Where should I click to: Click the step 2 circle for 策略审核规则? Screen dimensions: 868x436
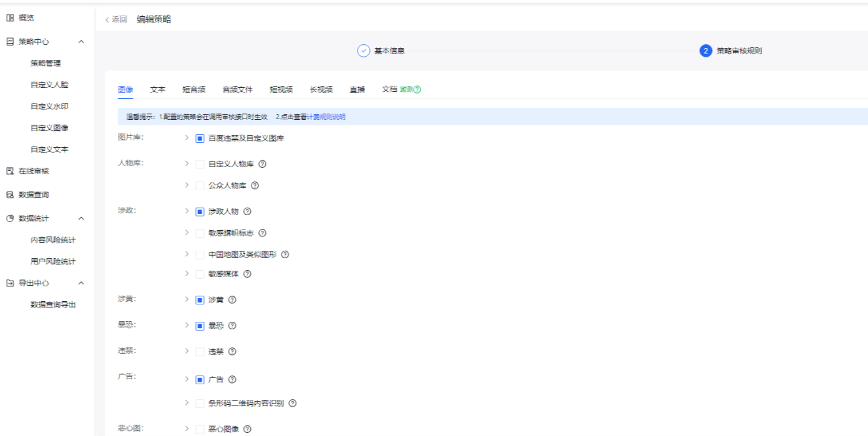pos(706,51)
